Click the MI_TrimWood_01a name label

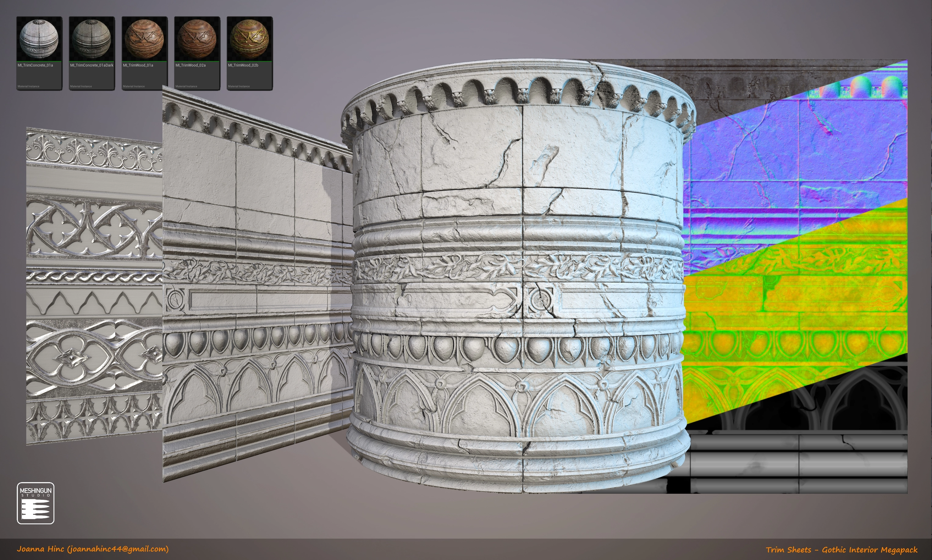click(138, 65)
